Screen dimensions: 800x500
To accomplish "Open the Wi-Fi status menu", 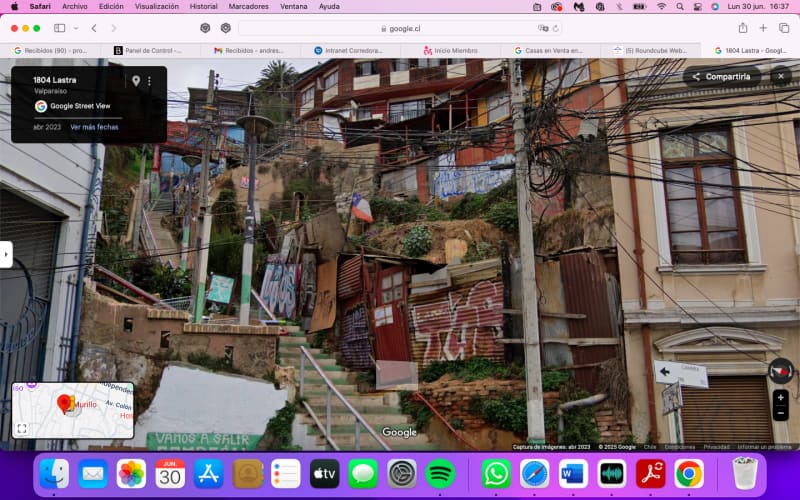I will click(x=661, y=7).
